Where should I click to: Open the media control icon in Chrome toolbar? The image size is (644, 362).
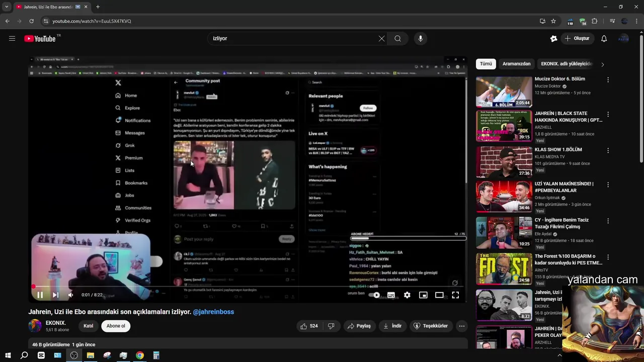[x=612, y=21]
